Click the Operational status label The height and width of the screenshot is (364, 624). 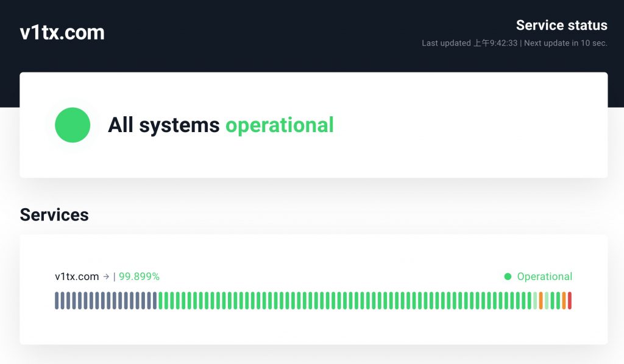tap(544, 276)
